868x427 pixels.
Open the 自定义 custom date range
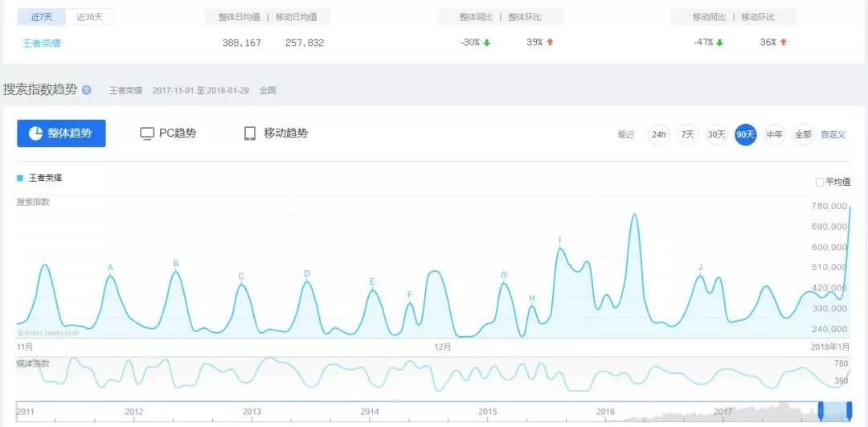point(833,134)
